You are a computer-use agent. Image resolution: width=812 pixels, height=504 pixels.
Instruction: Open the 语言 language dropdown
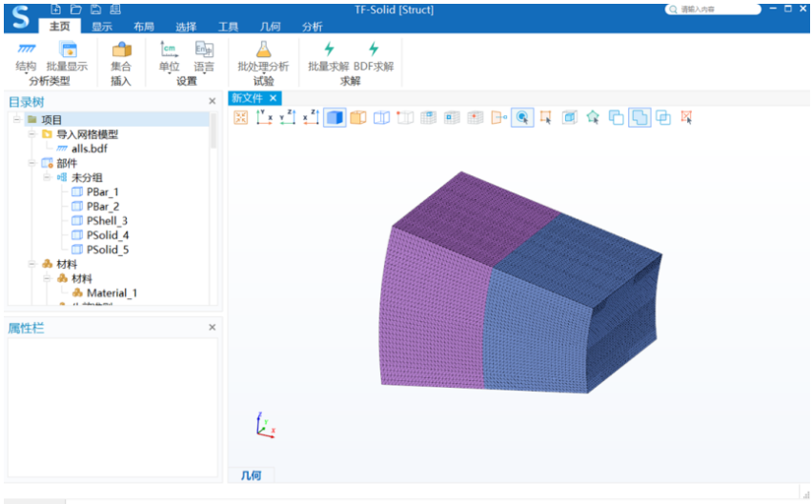coord(204,57)
